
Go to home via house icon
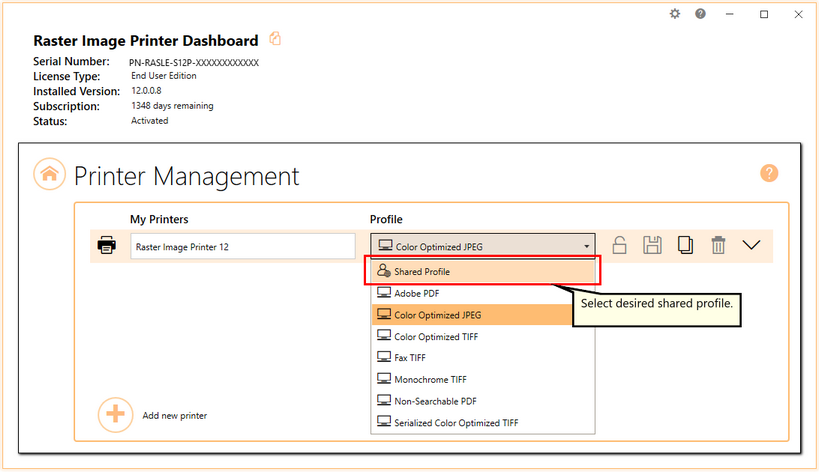(x=50, y=174)
